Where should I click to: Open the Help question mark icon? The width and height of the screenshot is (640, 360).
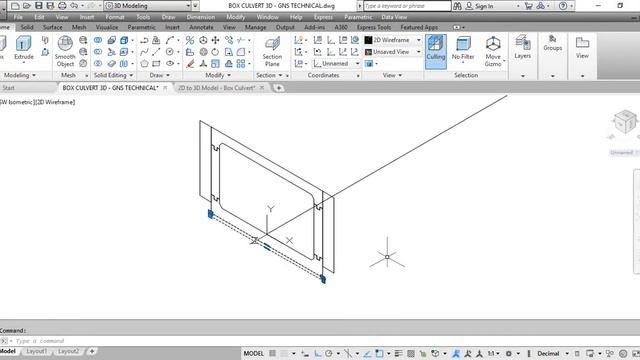coord(563,6)
